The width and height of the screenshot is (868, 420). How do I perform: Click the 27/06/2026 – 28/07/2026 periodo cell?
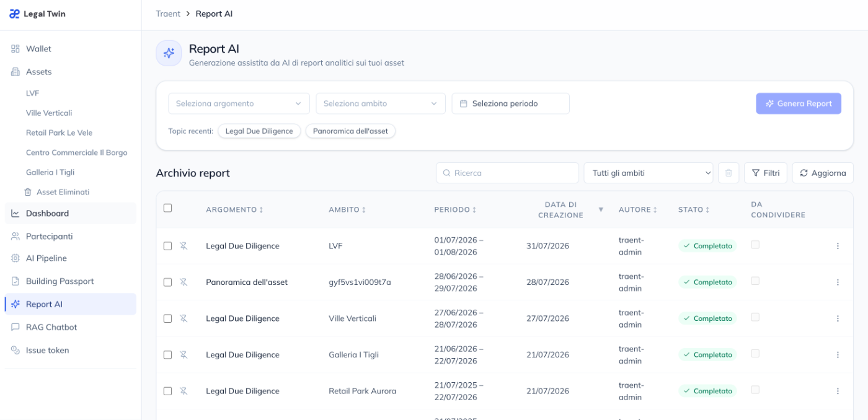(x=459, y=318)
